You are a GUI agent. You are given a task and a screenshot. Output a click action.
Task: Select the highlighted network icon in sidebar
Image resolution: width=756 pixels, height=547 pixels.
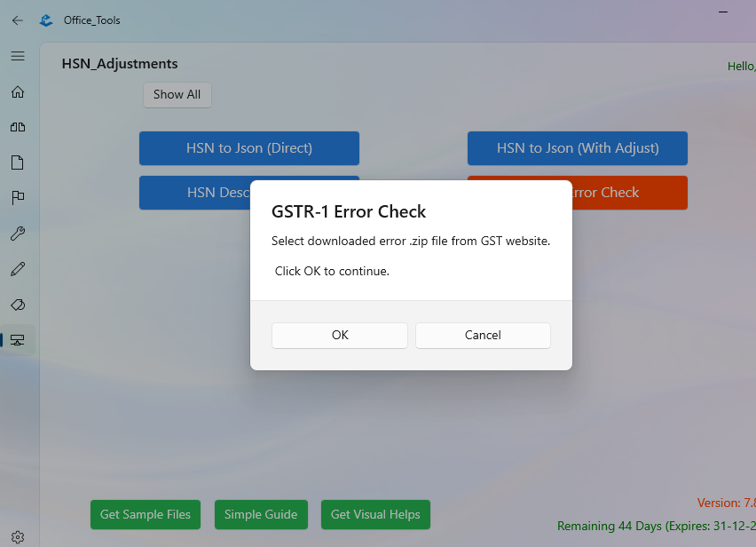pos(17,339)
